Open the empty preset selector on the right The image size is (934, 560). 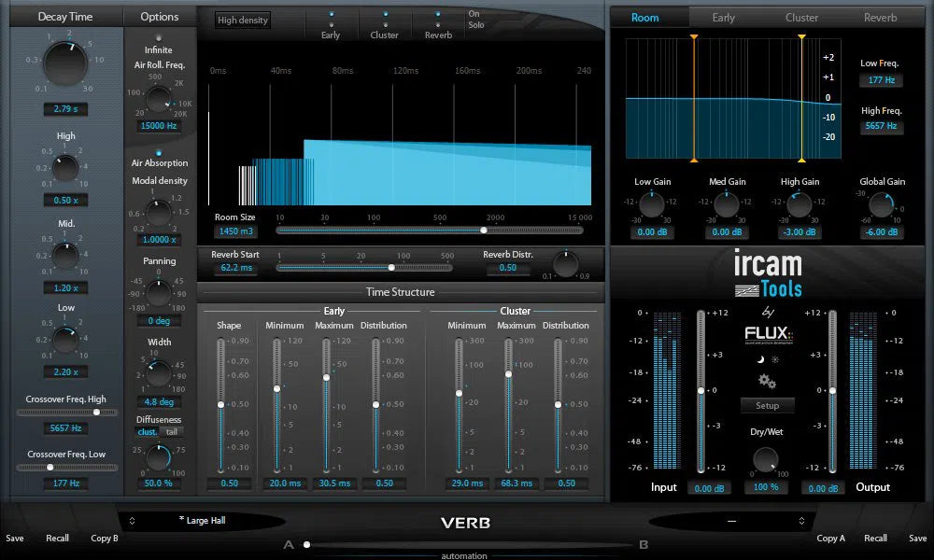tap(734, 520)
